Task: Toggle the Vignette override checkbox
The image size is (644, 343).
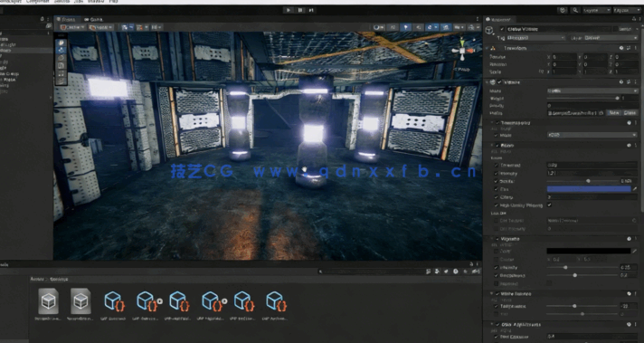Action: pyautogui.click(x=497, y=239)
